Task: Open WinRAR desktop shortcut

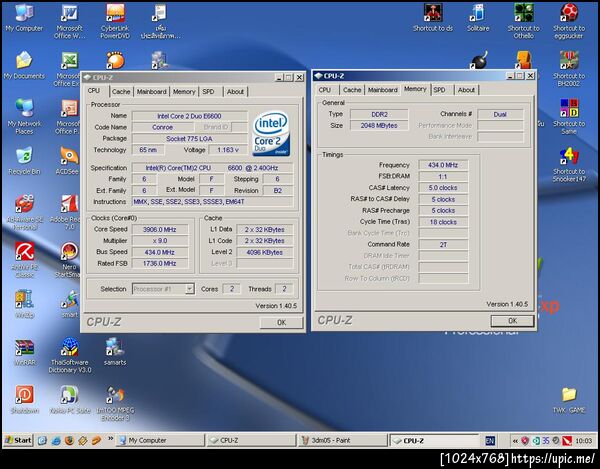Action: [x=23, y=348]
